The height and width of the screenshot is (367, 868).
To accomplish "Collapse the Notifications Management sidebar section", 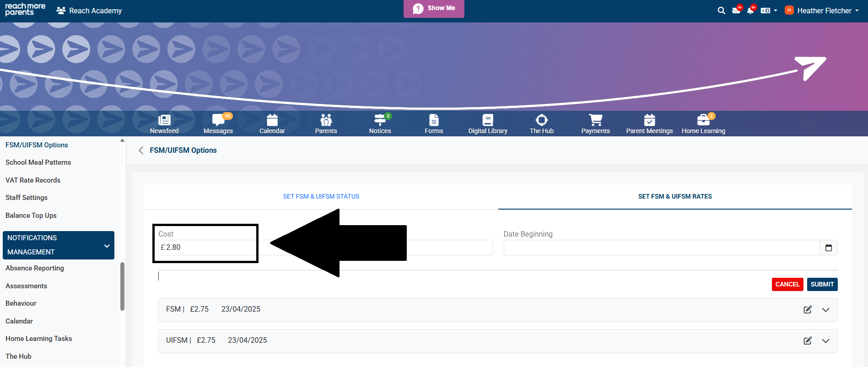I will tap(107, 246).
